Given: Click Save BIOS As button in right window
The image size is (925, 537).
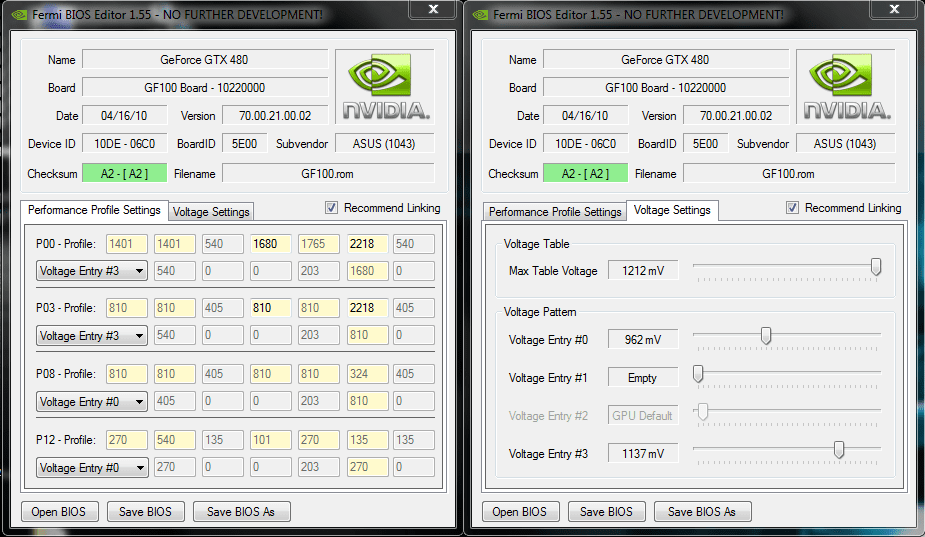Looking at the screenshot, I should pos(702,512).
